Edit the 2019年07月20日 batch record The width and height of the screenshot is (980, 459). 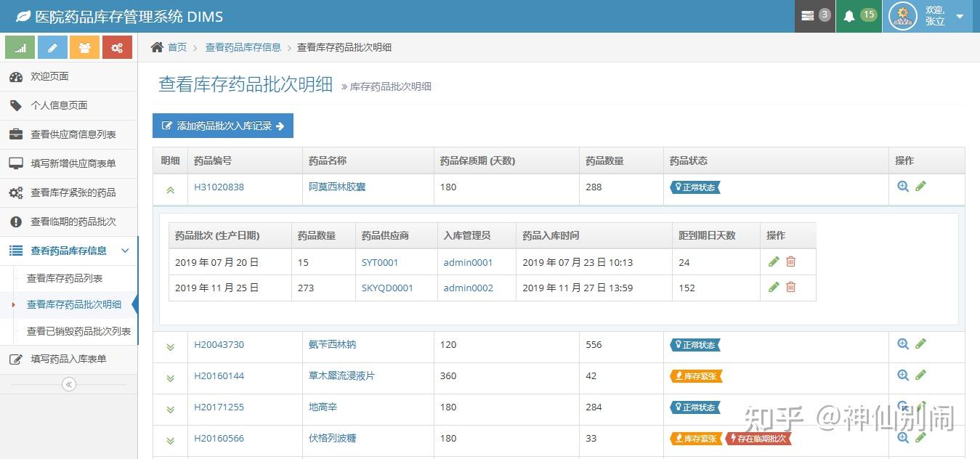[774, 261]
